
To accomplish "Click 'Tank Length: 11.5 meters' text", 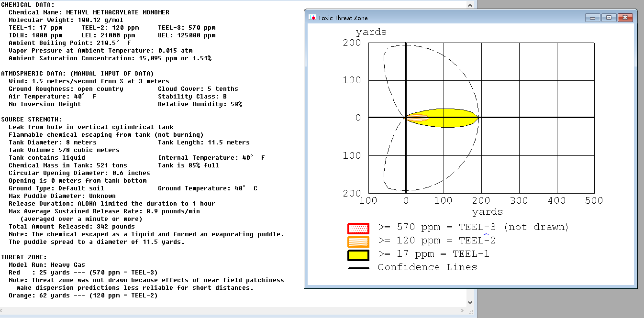I will 204,143.
